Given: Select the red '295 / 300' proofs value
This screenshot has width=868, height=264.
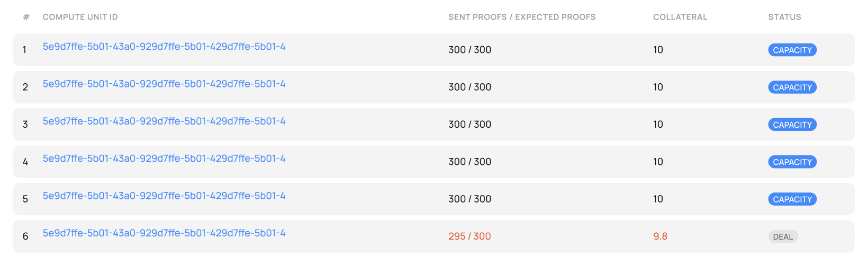Looking at the screenshot, I should pos(469,236).
